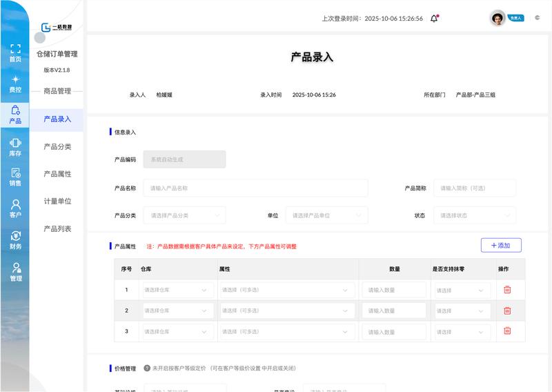Go to 产品分类 menu item
The image size is (552, 392).
pyautogui.click(x=57, y=146)
